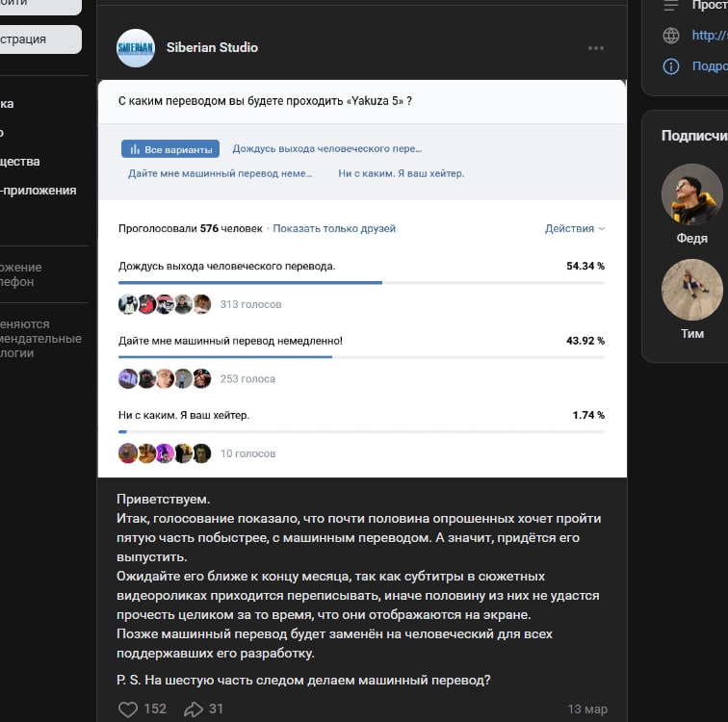Open subscriber Федя's avatar
The width and height of the screenshot is (728, 722).
[691, 194]
